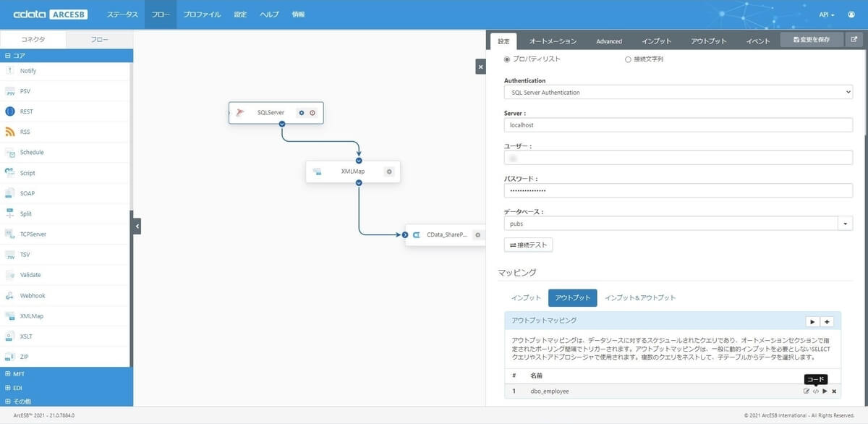Select the XMLMap connector icon in sidebar
This screenshot has height=424, width=868.
[x=10, y=316]
